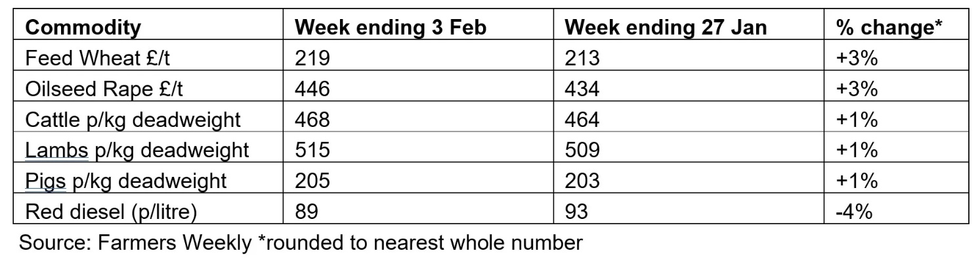
Task: Click the underlined word Lambs
Action: [56, 150]
